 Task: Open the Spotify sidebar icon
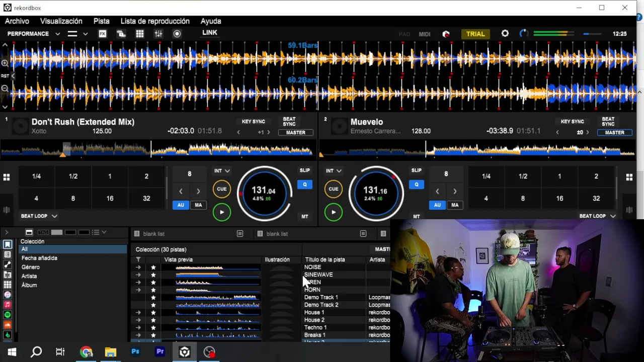(x=8, y=315)
